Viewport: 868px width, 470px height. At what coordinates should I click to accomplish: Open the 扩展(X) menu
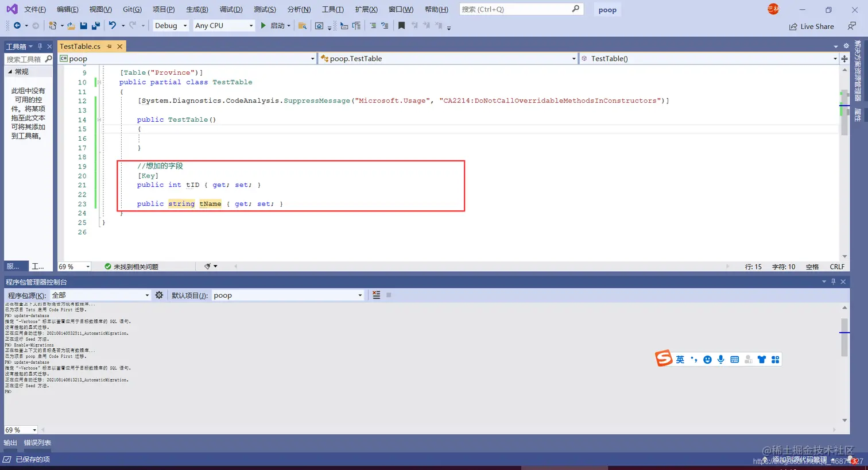(366, 9)
